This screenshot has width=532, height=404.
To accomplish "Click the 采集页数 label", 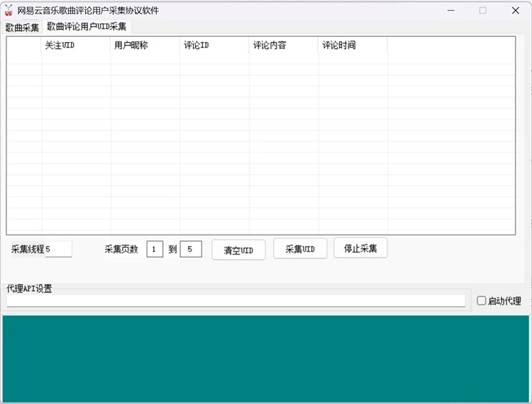I will tap(121, 249).
